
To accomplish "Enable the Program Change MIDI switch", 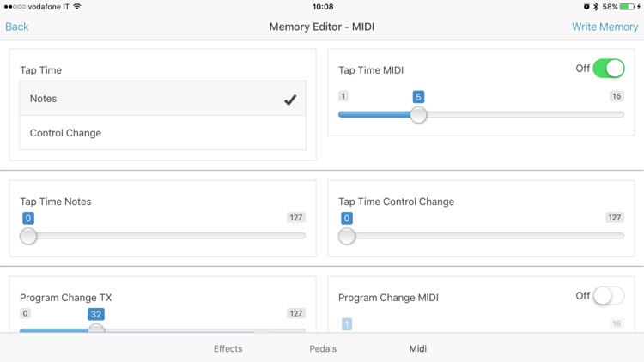I will tap(609, 296).
